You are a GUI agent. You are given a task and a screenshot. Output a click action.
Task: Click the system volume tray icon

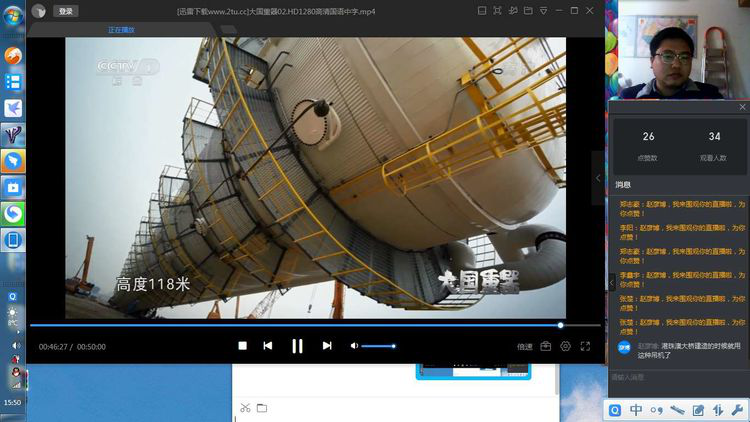(16, 345)
